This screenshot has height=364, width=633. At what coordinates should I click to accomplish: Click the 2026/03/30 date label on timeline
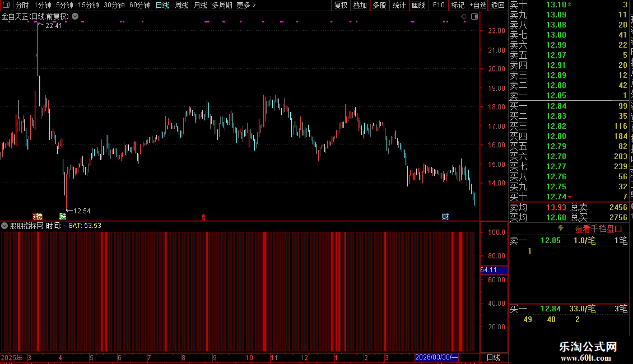[436, 357]
